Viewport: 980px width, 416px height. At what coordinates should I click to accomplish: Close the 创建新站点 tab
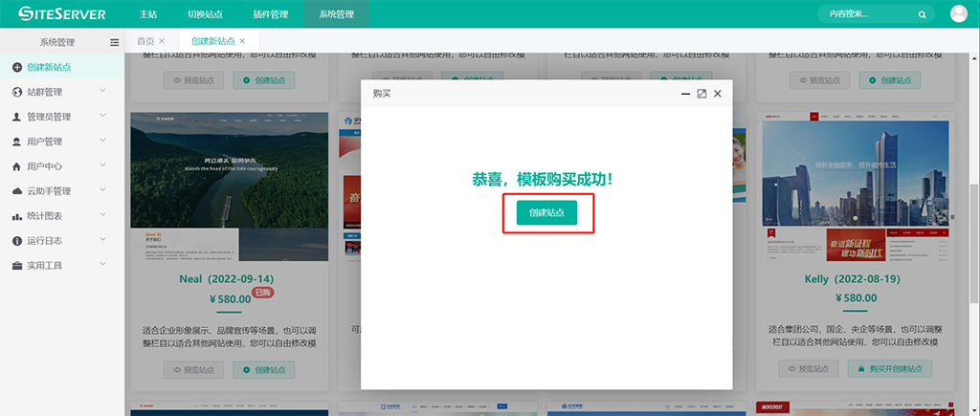(x=242, y=41)
